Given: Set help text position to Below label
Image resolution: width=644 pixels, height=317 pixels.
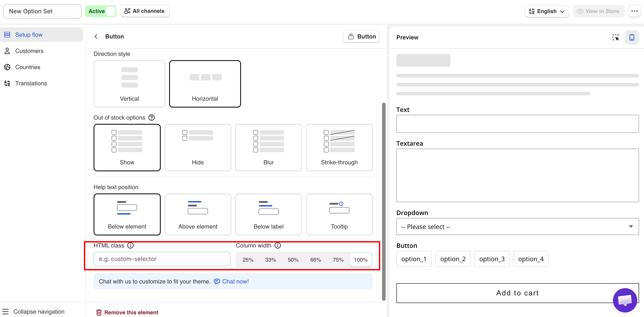Looking at the screenshot, I should pyautogui.click(x=268, y=214).
